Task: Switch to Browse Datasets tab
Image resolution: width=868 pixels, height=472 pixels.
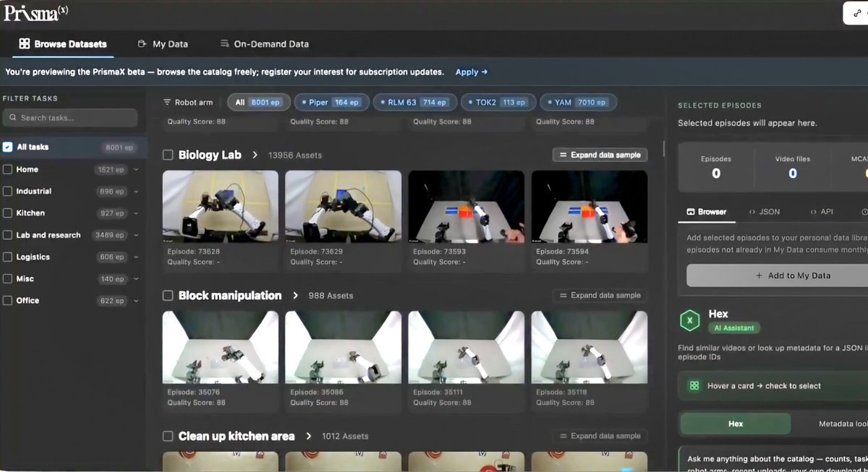Action: [x=63, y=44]
